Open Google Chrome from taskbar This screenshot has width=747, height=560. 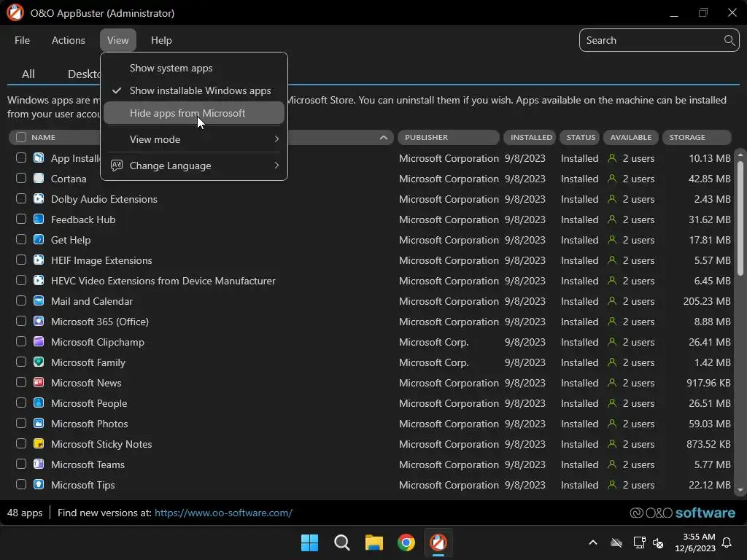click(x=406, y=542)
